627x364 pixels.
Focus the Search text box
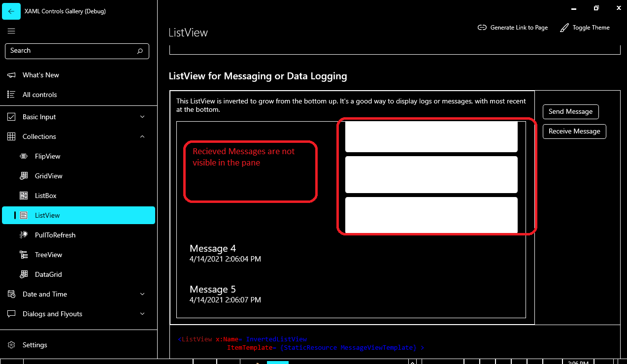77,51
